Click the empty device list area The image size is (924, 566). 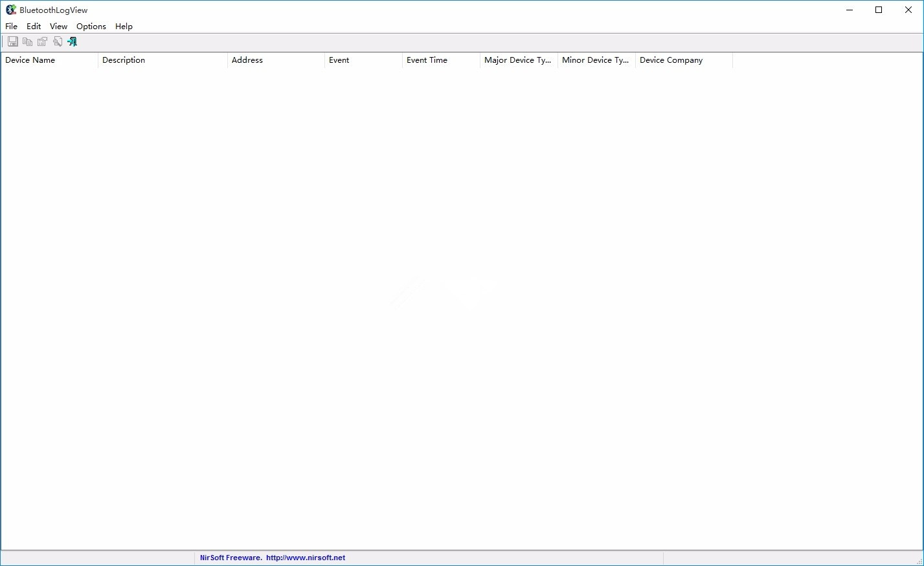pyautogui.click(x=453, y=291)
